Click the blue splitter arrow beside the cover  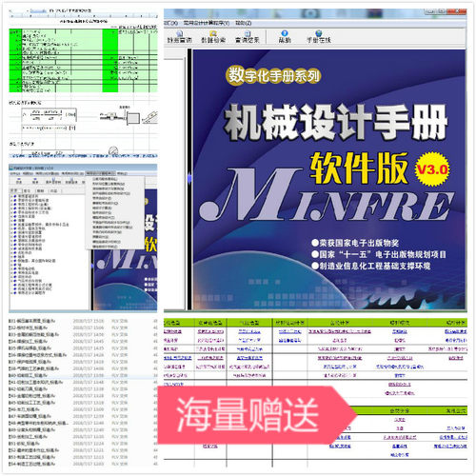coord(189,178)
